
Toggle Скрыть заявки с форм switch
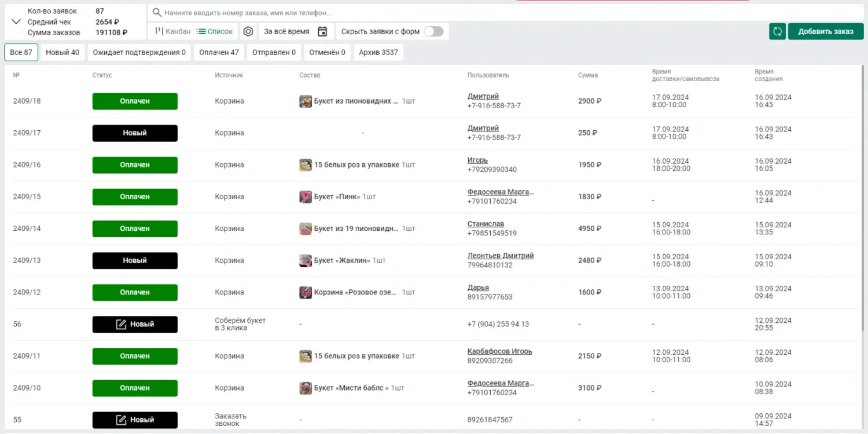[433, 31]
